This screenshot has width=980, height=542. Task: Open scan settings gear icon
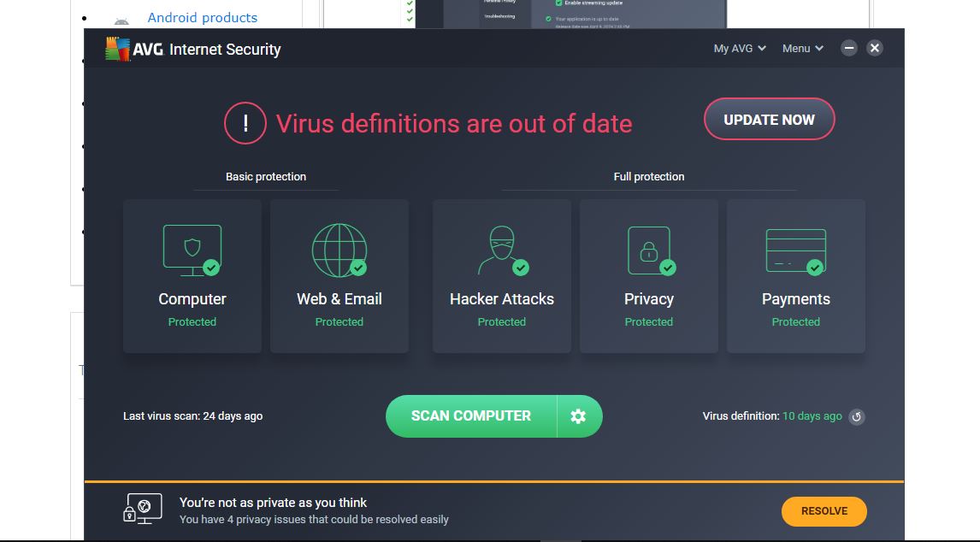(579, 416)
